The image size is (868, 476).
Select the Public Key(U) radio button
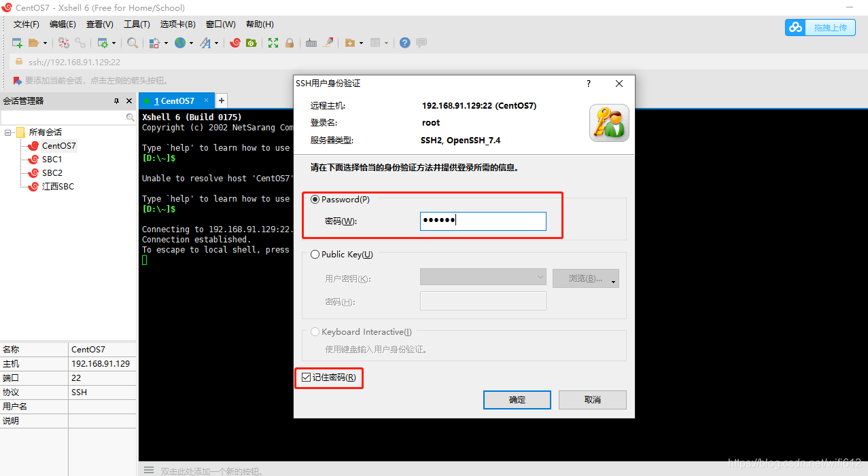coord(315,255)
